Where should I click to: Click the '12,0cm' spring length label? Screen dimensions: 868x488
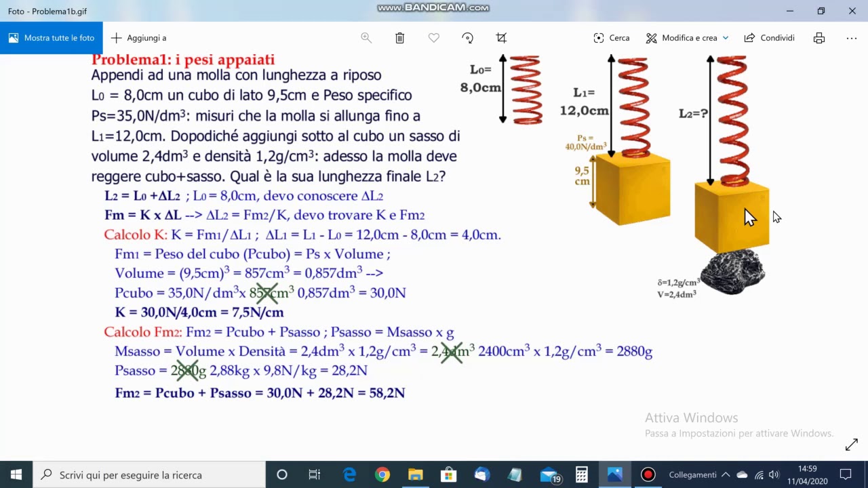click(585, 110)
